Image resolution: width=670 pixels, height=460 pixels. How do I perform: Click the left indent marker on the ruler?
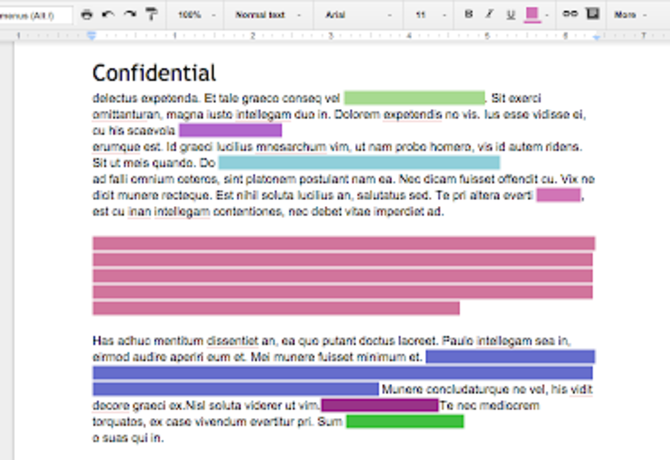pos(91,36)
